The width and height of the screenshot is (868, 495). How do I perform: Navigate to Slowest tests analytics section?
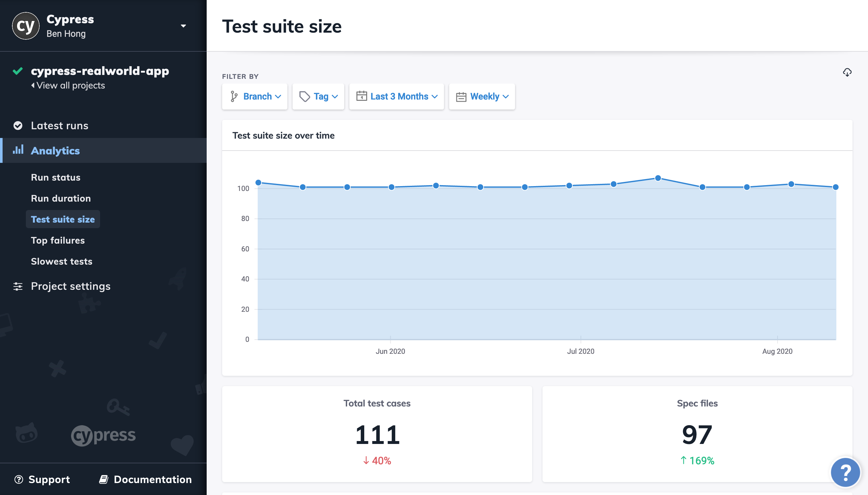pyautogui.click(x=61, y=261)
